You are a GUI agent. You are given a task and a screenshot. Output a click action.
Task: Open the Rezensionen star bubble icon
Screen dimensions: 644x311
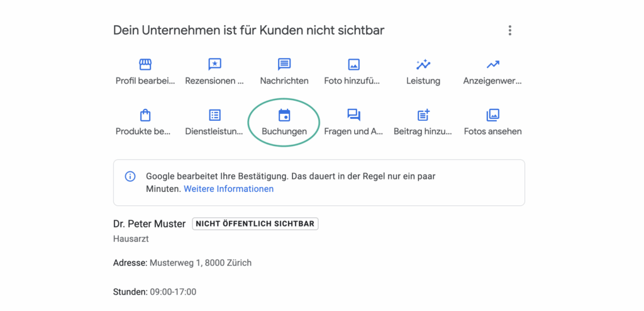click(x=214, y=65)
